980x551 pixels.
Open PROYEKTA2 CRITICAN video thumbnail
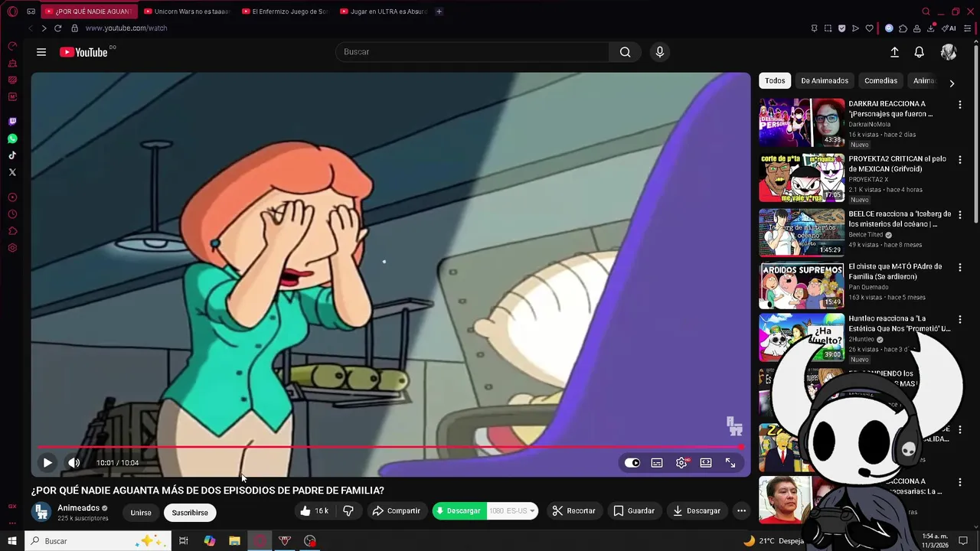click(x=802, y=178)
